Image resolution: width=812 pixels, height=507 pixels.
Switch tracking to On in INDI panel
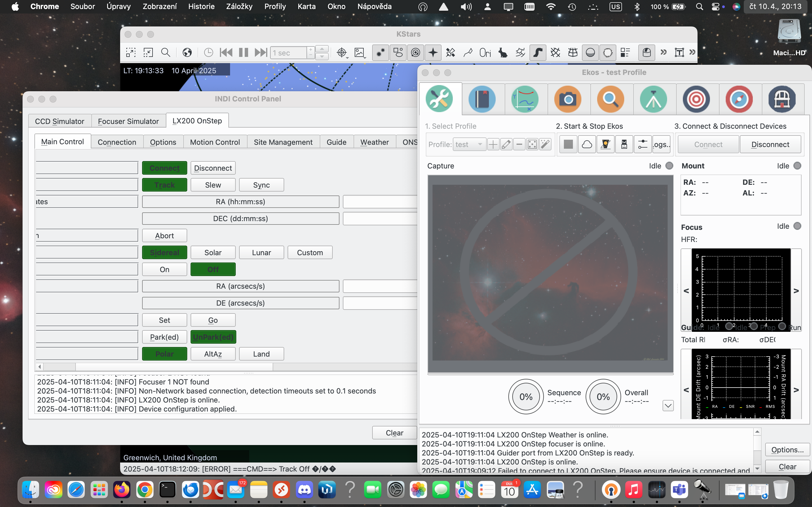click(x=164, y=269)
